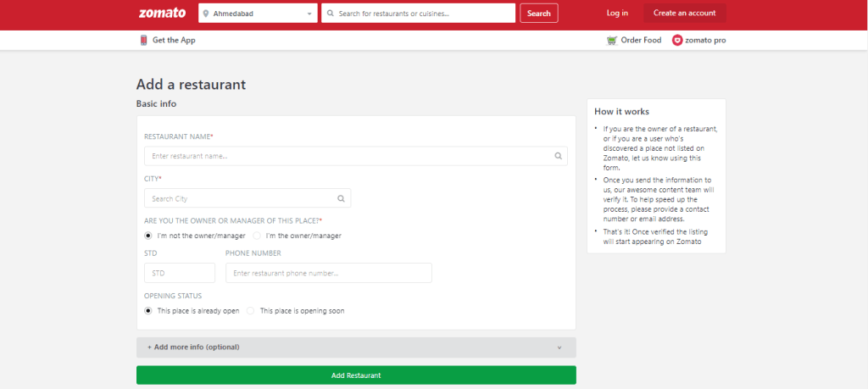The width and height of the screenshot is (868, 389).
Task: Open Get the App link
Action: click(x=174, y=40)
